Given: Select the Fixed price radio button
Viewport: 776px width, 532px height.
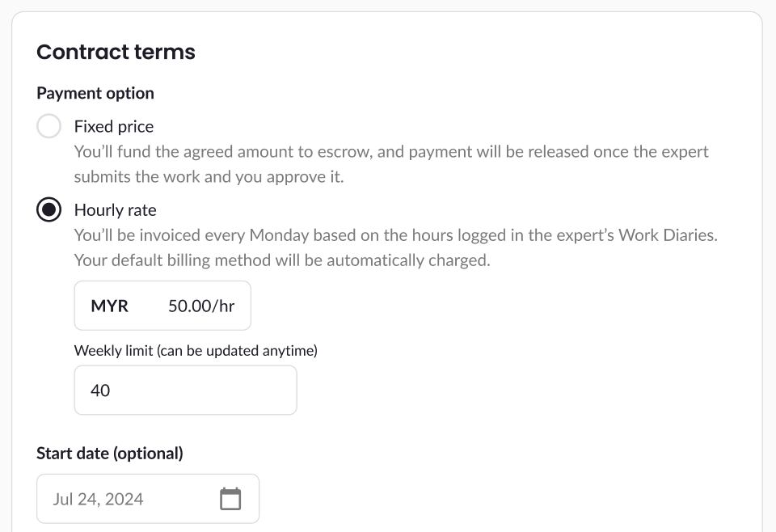Looking at the screenshot, I should [48, 126].
